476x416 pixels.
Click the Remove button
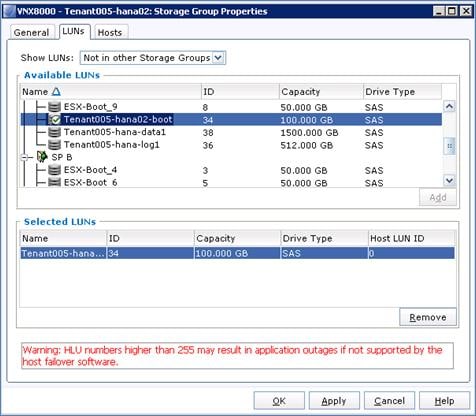click(428, 317)
